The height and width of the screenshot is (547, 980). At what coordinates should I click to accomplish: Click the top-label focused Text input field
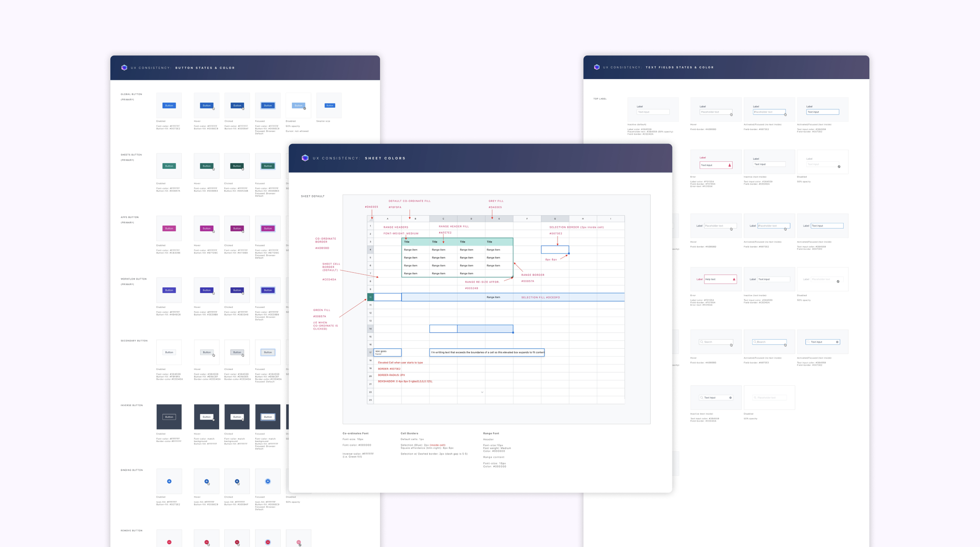tap(822, 112)
